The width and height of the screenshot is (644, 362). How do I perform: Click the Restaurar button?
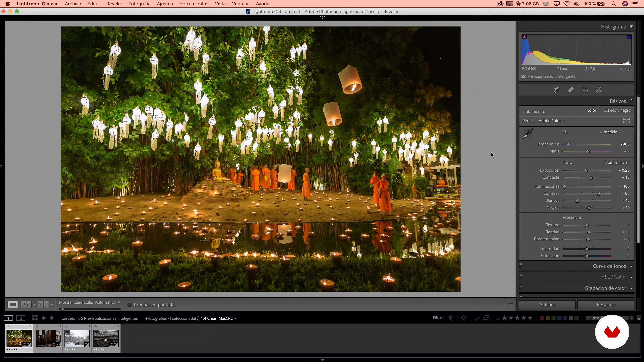coord(605,305)
